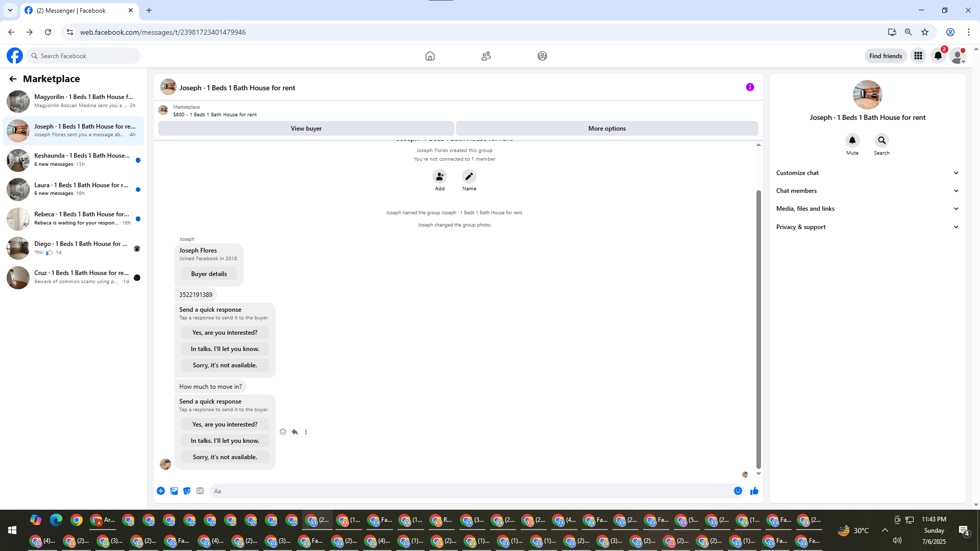The height and width of the screenshot is (551, 980).
Task: Send 'Sorry, it's not available.' quick response
Action: coord(225,457)
